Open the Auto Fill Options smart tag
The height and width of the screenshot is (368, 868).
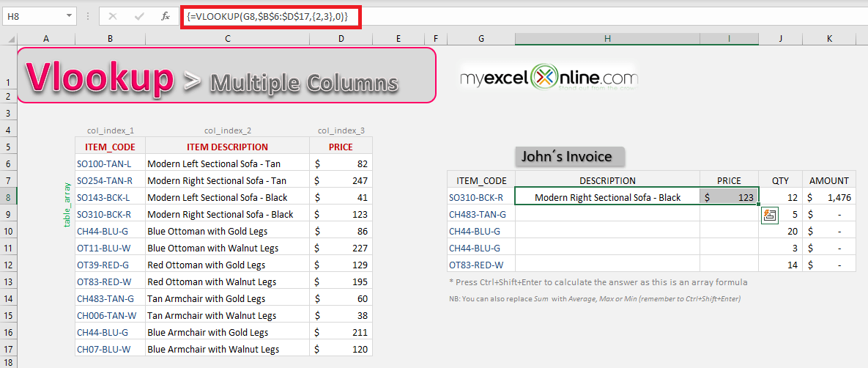(769, 216)
